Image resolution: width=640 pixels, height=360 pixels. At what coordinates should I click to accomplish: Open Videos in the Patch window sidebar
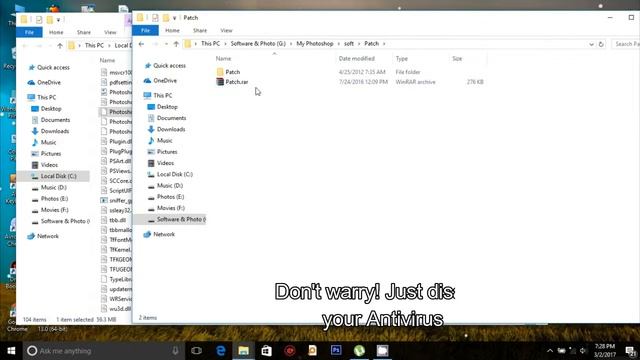pos(165,163)
